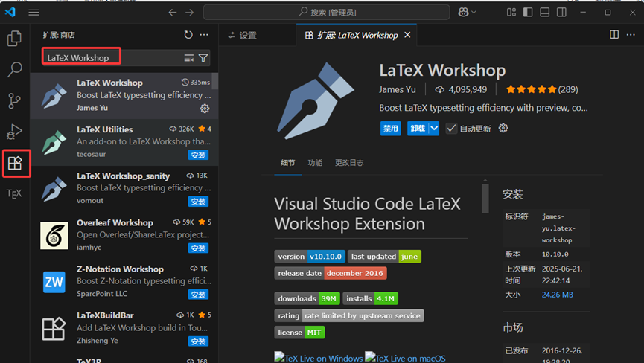Click the 禁用 disable button
This screenshot has width=644, height=363.
pos(391,129)
